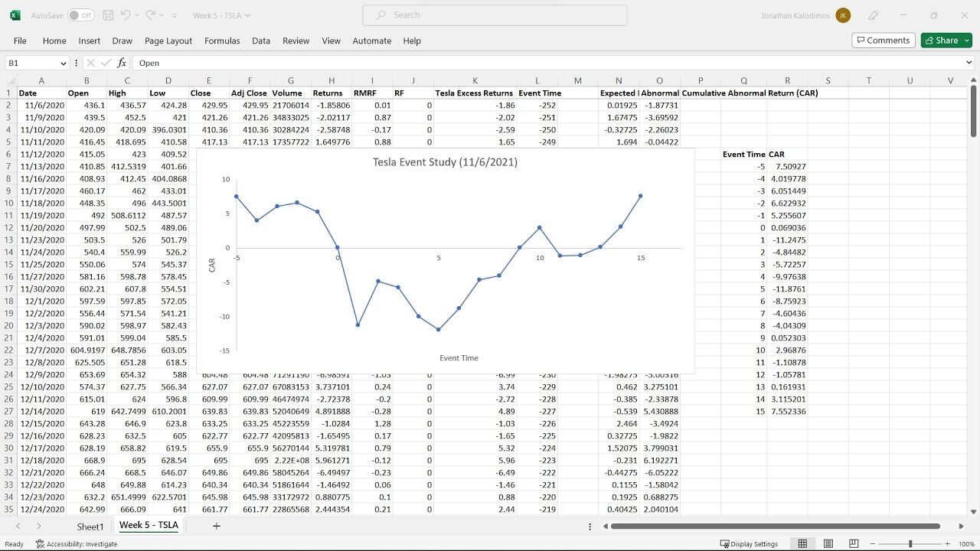
Task: Click previous sheet navigation arrow
Action: 18,527
